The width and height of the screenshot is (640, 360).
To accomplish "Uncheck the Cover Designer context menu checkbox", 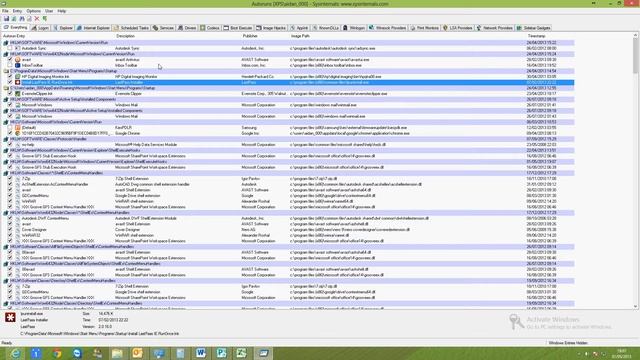I will [x=10, y=230].
